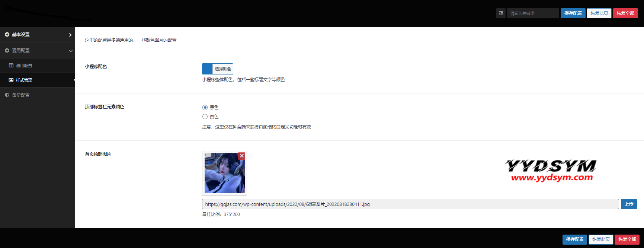644x248 pixels.
Task: Click the image icon beside 样式管理
Action: (x=11, y=80)
